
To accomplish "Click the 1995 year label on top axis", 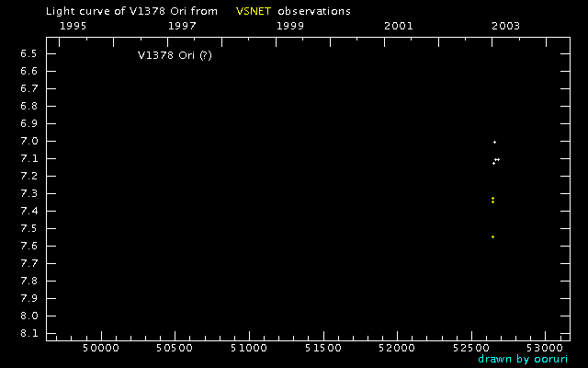I will 73,25.
